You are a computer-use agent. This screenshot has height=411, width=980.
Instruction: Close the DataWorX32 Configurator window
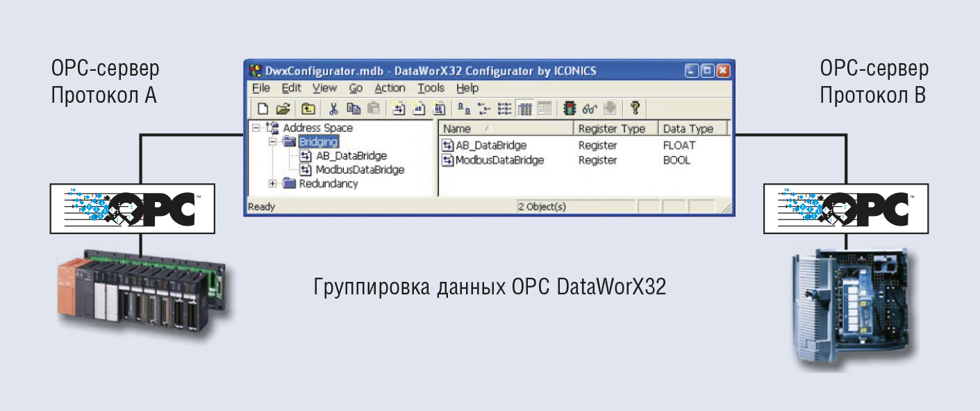coord(723,71)
